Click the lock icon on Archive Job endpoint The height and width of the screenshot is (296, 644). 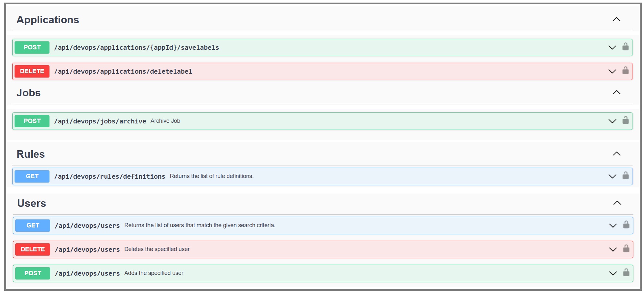point(625,121)
